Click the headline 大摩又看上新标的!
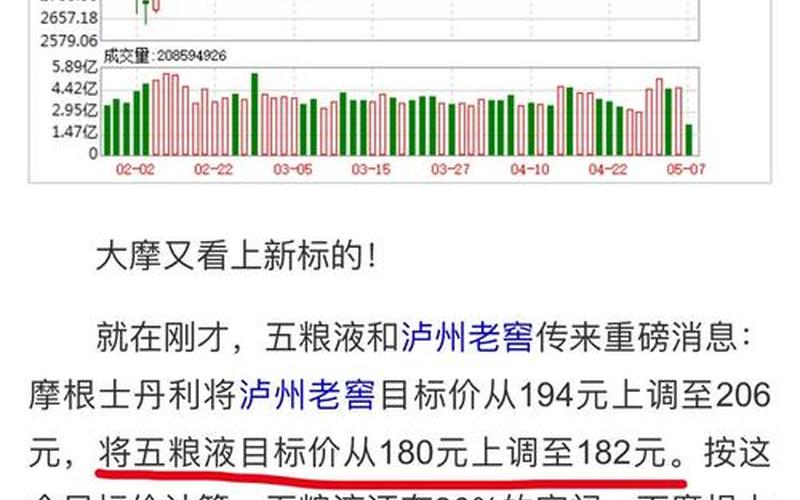This screenshot has width=800, height=500. 236,256
